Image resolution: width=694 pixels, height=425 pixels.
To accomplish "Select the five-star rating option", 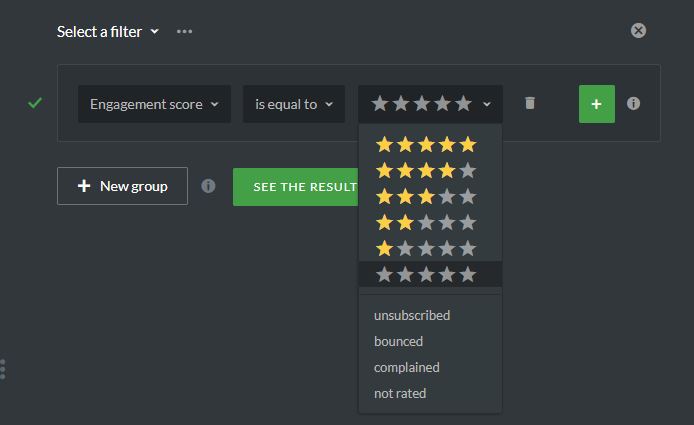I will [425, 144].
